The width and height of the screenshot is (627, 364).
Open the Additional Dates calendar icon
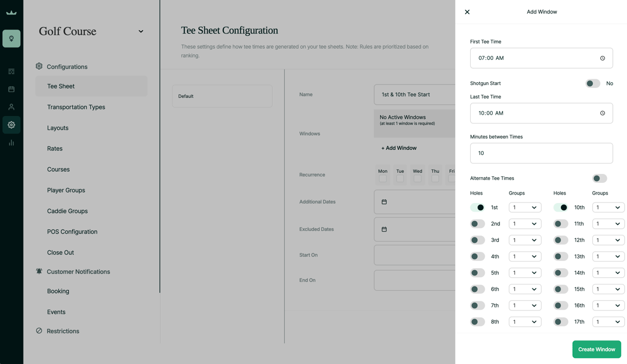click(384, 202)
